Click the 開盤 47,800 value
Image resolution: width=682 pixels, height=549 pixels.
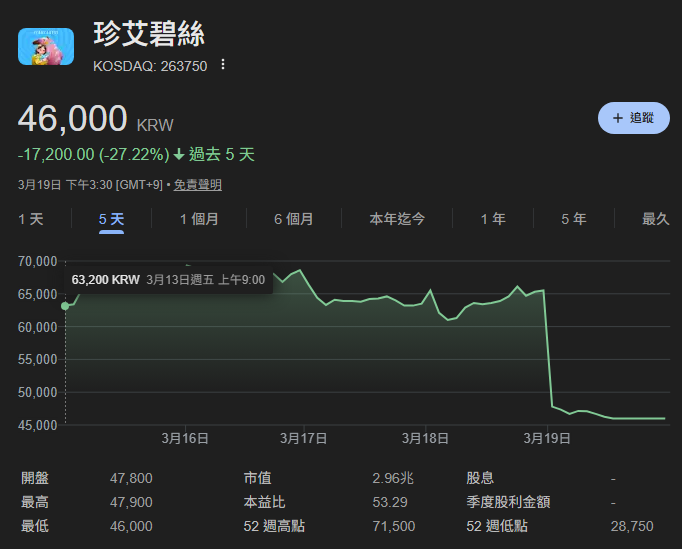(131, 479)
